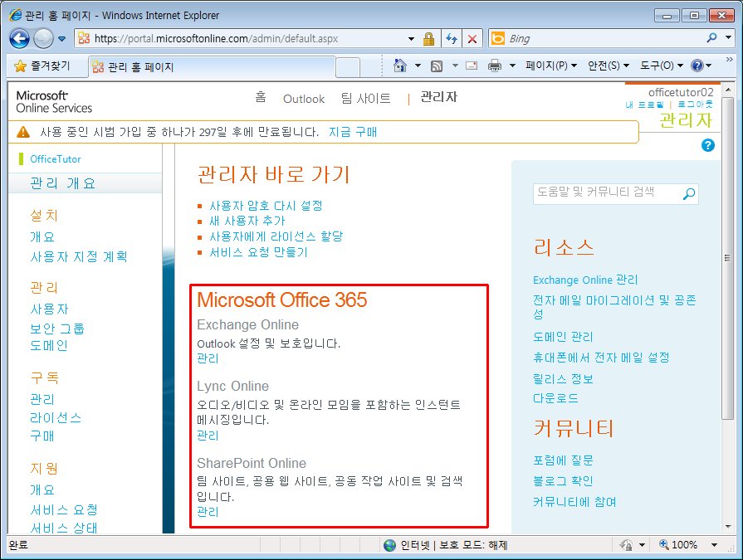Click the 로그아웃 link
The image size is (743, 560).
[695, 105]
